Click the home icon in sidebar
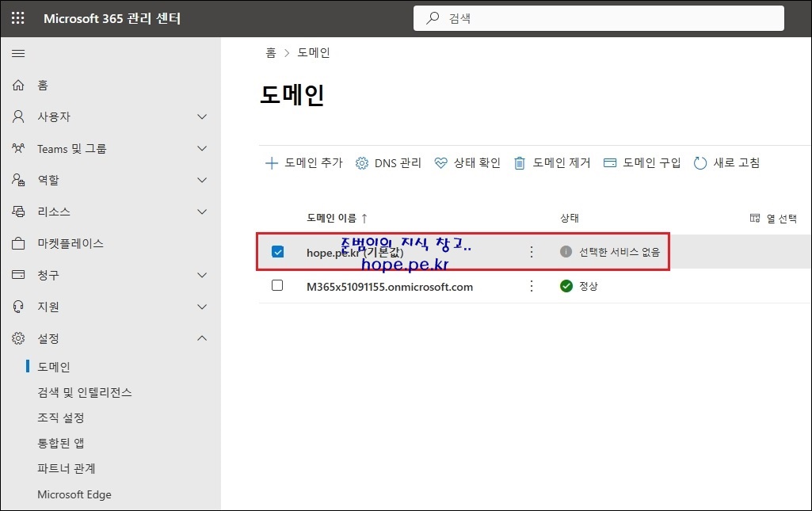 click(x=18, y=85)
